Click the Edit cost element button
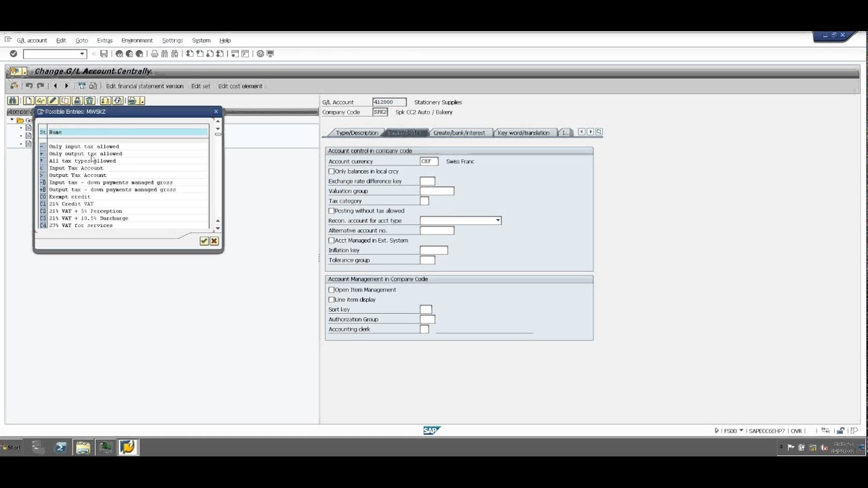This screenshot has width=868, height=488. pos(240,86)
